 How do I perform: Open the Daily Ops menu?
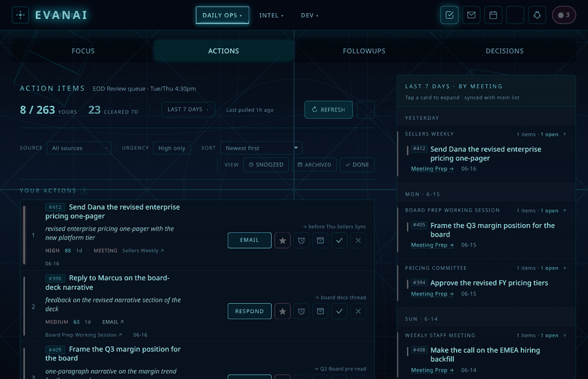(222, 16)
